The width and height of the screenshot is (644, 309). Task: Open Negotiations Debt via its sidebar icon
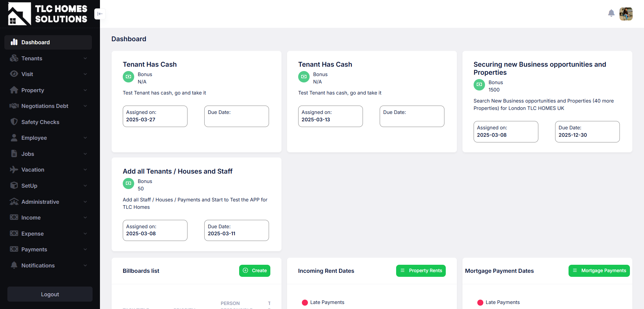[14, 106]
